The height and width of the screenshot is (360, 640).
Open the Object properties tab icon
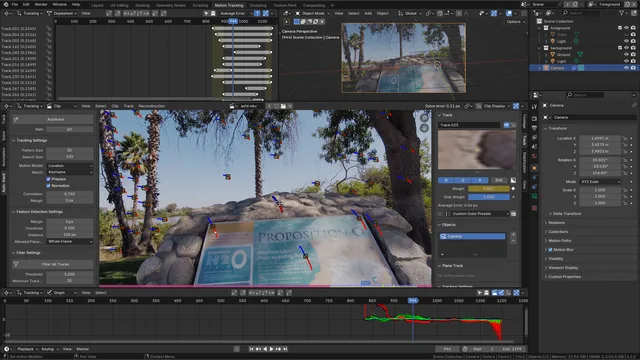[x=534, y=168]
